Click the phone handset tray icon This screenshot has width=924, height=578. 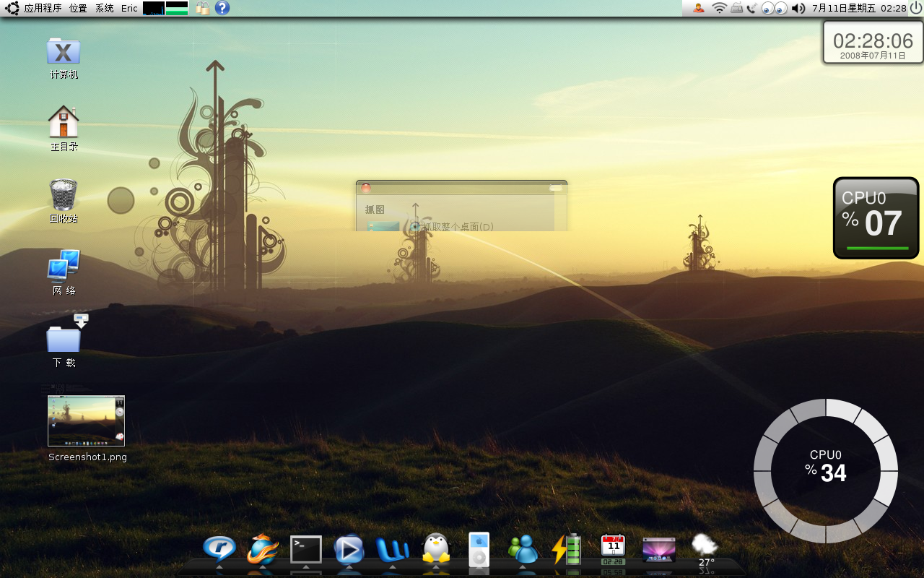click(752, 8)
